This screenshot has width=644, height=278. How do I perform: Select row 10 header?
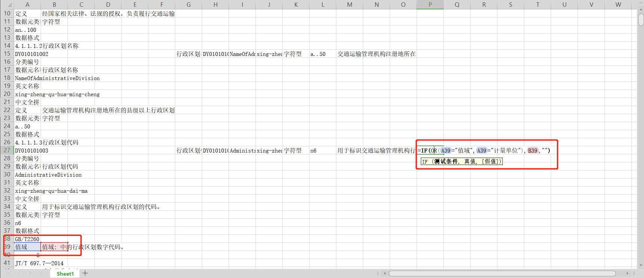(7, 13)
